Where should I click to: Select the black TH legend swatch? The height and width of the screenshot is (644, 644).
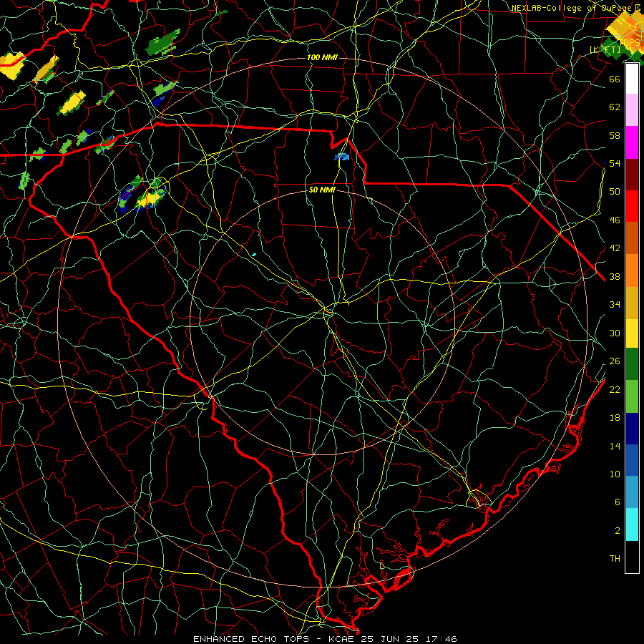pyautogui.click(x=632, y=557)
